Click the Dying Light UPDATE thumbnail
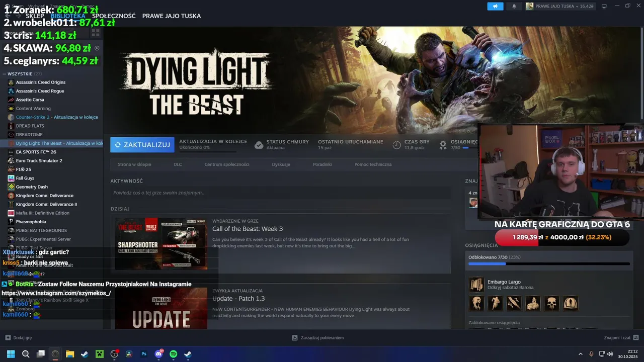Screen dimensions: 644x362 pos(161,308)
